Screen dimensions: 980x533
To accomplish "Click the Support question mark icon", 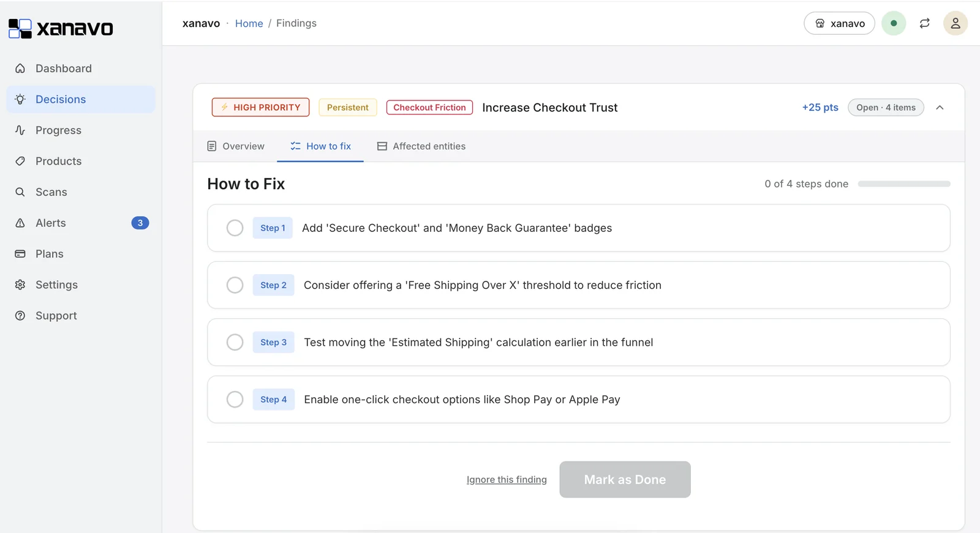I will coord(20,316).
